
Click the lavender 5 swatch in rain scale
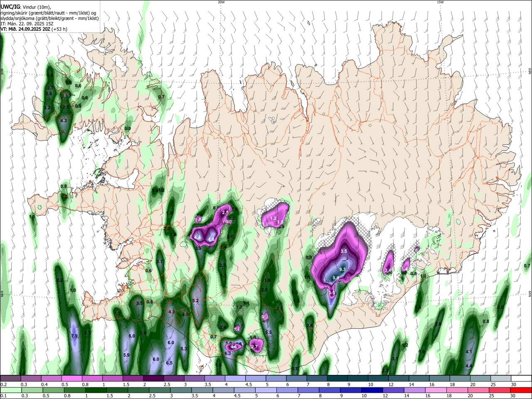265,390
